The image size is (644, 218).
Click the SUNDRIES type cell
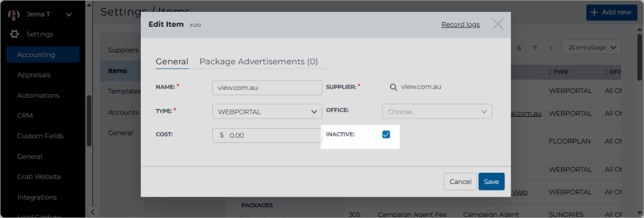coord(566,214)
